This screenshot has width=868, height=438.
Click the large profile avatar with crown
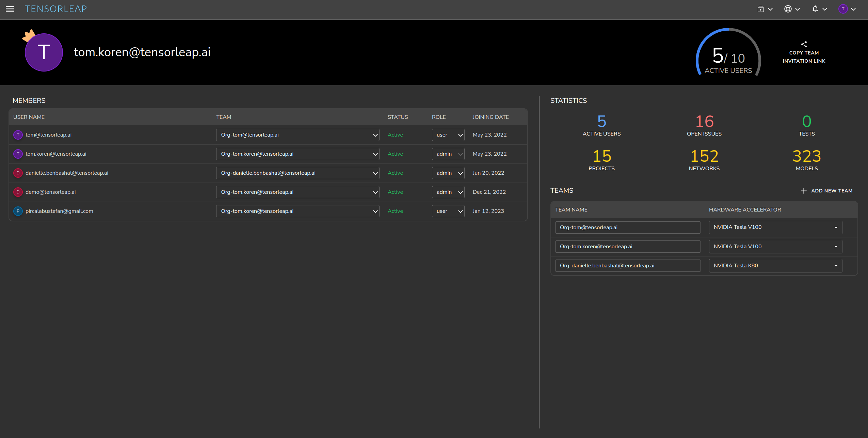pyautogui.click(x=44, y=52)
